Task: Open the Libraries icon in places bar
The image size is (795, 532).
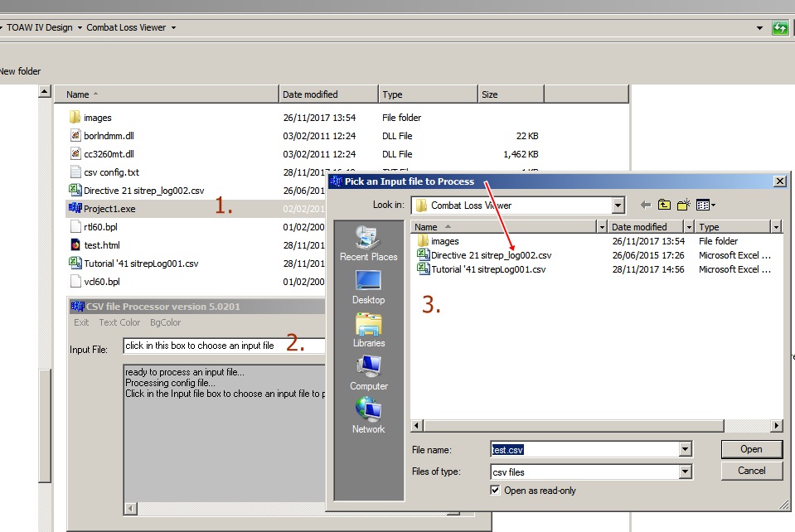Action: pyautogui.click(x=369, y=331)
